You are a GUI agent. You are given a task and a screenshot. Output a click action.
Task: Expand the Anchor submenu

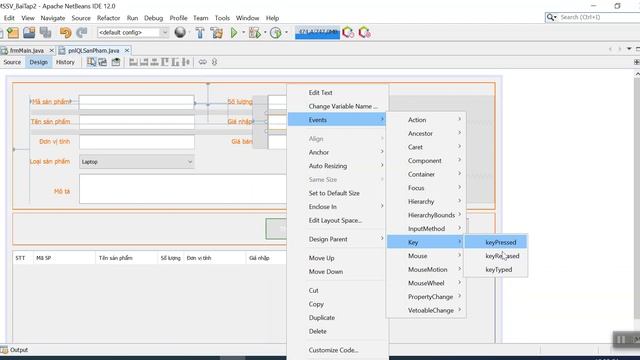(338, 152)
